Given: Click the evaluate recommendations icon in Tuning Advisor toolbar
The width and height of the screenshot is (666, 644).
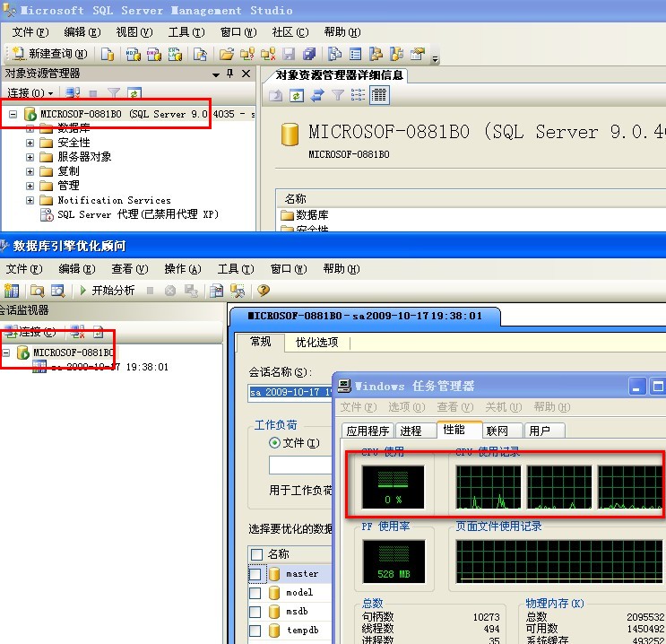Looking at the screenshot, I should 216,291.
